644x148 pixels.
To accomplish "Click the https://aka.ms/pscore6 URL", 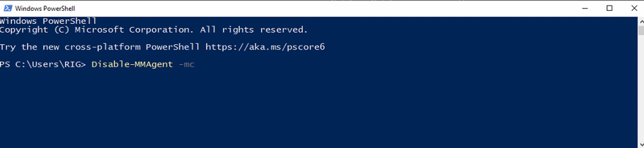I will click(x=265, y=47).
